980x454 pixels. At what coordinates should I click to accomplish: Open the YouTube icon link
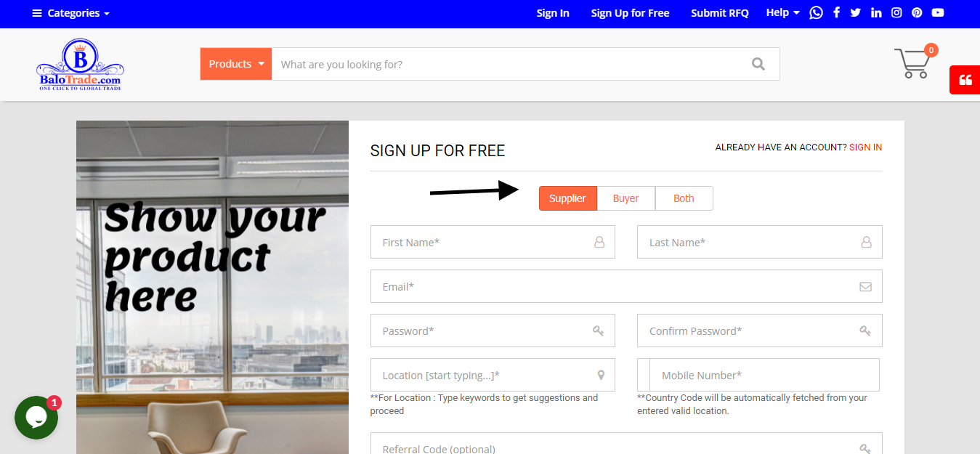coord(938,13)
